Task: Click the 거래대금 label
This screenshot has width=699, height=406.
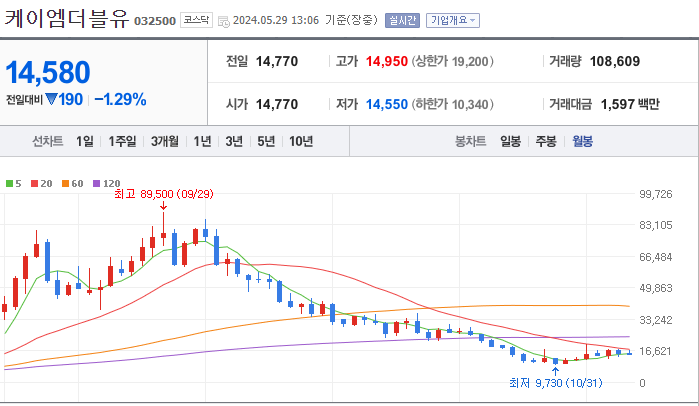Action: tap(571, 104)
